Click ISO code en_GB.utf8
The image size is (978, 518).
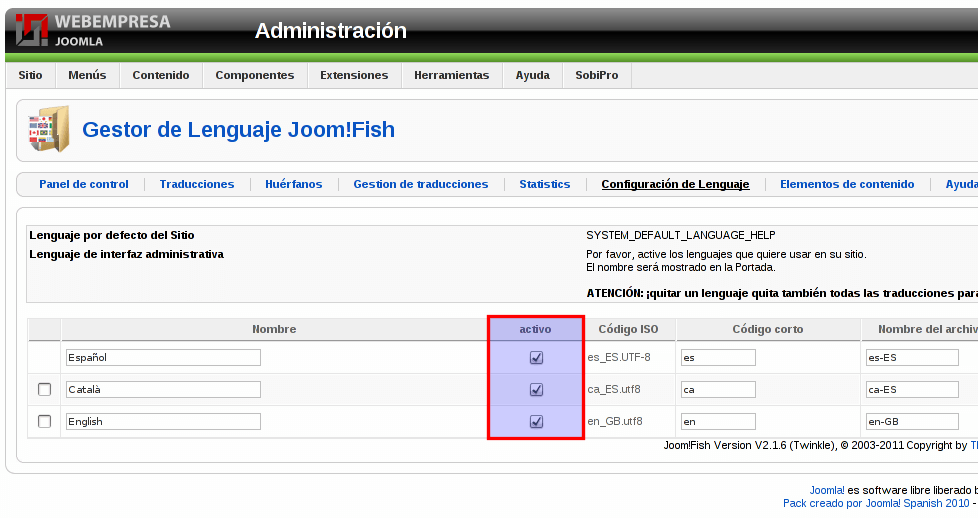[615, 421]
